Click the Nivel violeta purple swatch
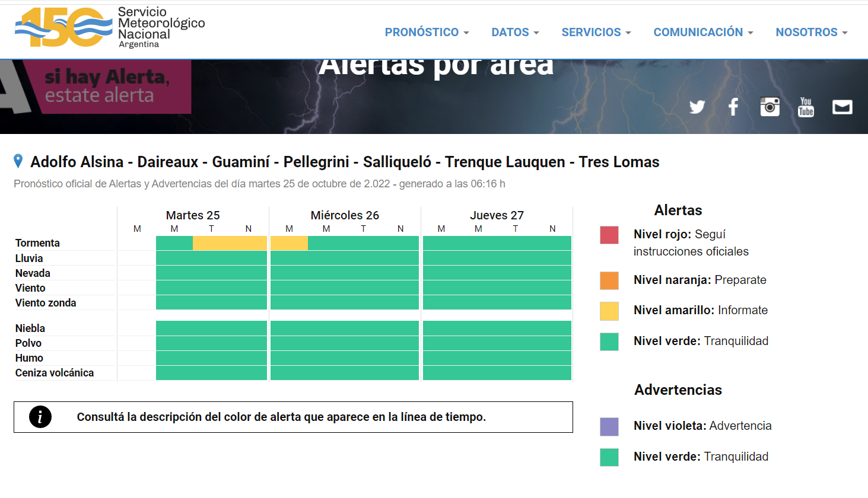Viewport: 868px width, 498px height. coord(609,426)
